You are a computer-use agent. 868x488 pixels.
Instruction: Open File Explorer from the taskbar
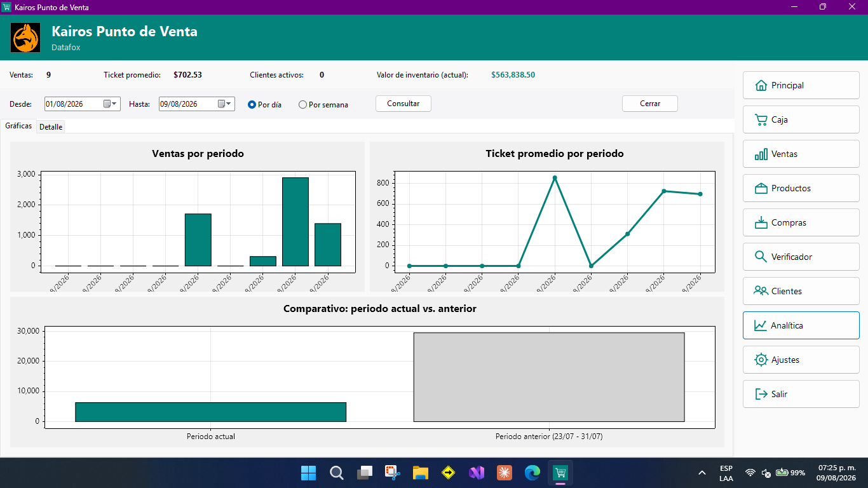(421, 473)
